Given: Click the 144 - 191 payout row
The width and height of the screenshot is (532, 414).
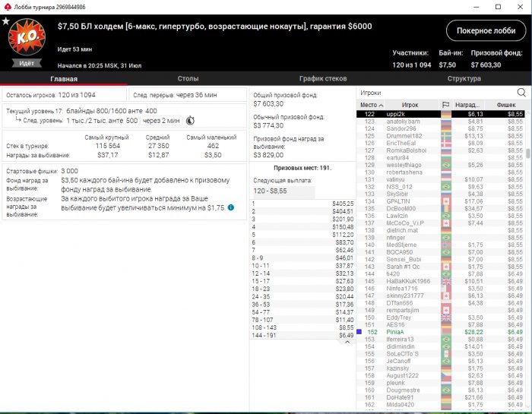Looking at the screenshot, I should (302, 335).
